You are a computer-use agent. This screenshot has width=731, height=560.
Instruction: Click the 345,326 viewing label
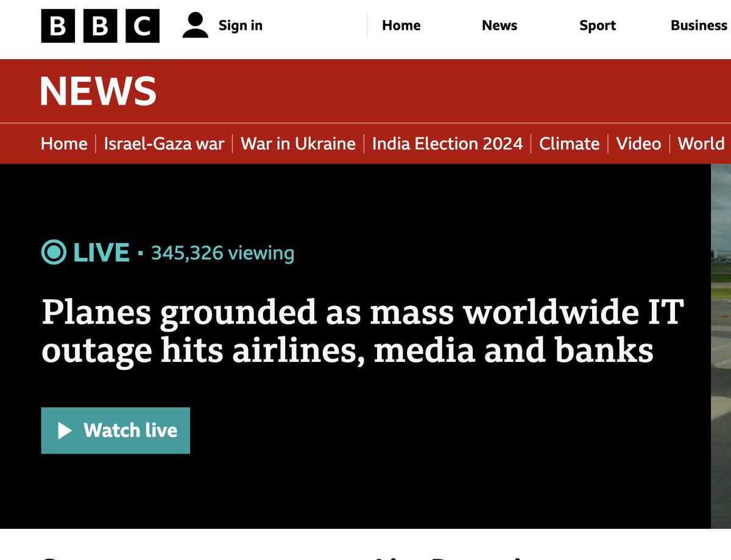[222, 253]
